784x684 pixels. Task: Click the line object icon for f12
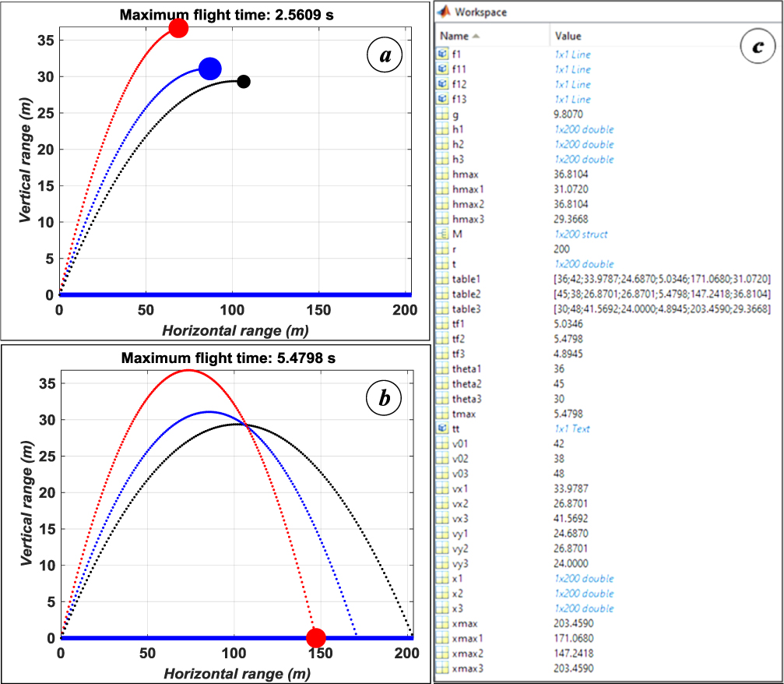coord(442,83)
